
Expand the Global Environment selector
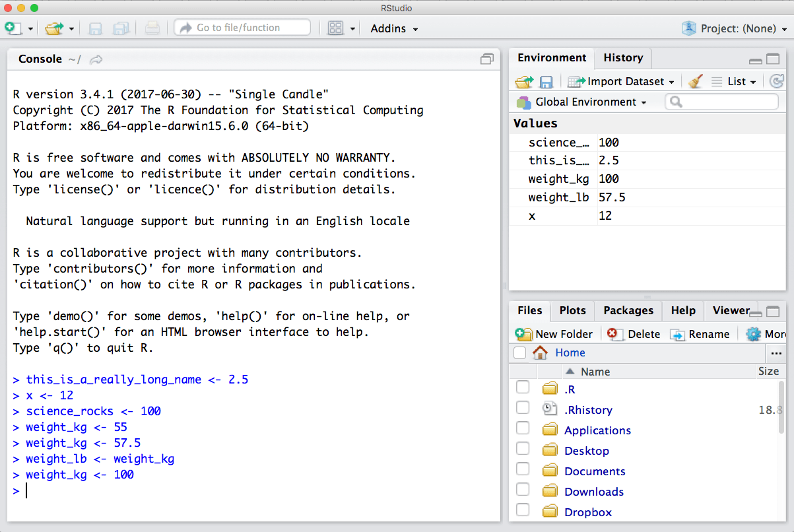[581, 102]
